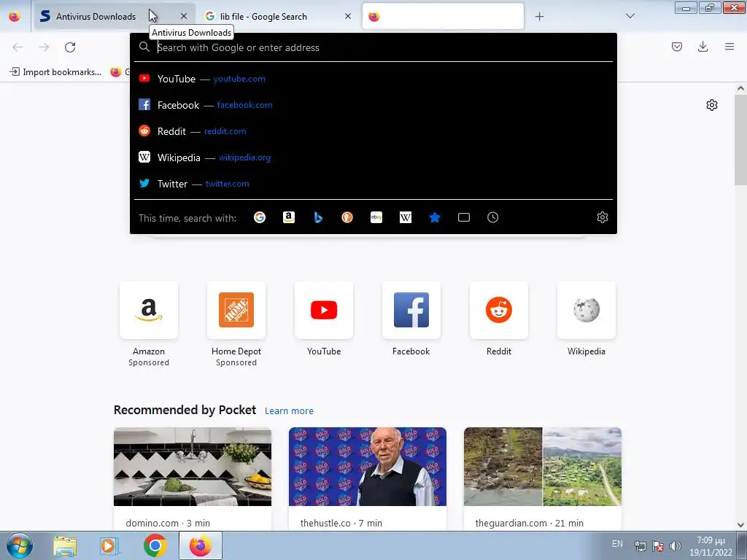Open clock showing 19/11/2022

click(711, 546)
